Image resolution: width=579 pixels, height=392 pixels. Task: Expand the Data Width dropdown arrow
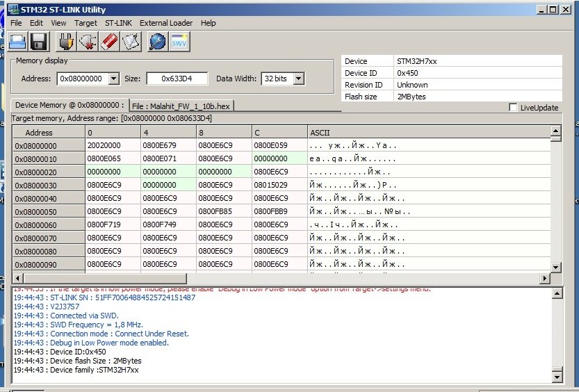pyautogui.click(x=299, y=79)
